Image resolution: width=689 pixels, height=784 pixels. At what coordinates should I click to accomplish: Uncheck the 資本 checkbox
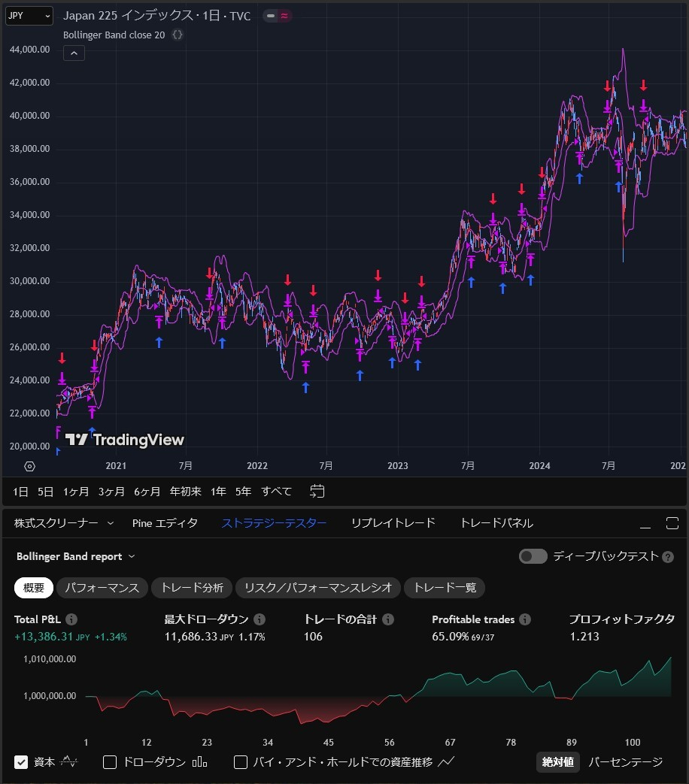(x=21, y=762)
